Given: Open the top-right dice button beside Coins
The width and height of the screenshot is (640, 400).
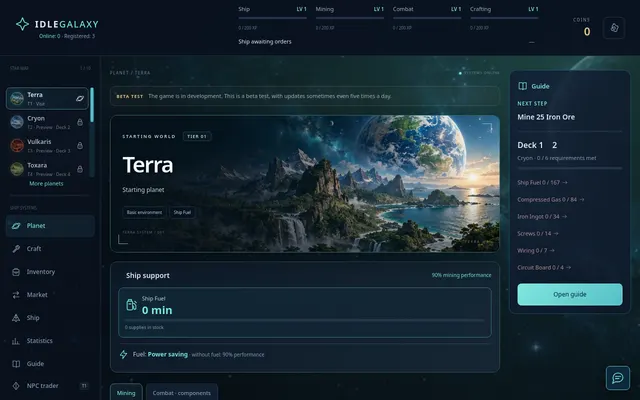Looking at the screenshot, I should pos(614,28).
